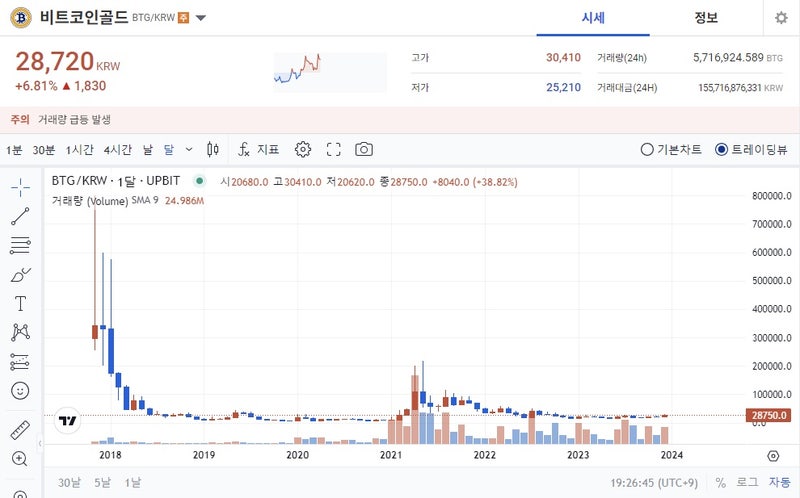
Task: Open the Fibonacci retracement tool
Action: pyautogui.click(x=20, y=245)
